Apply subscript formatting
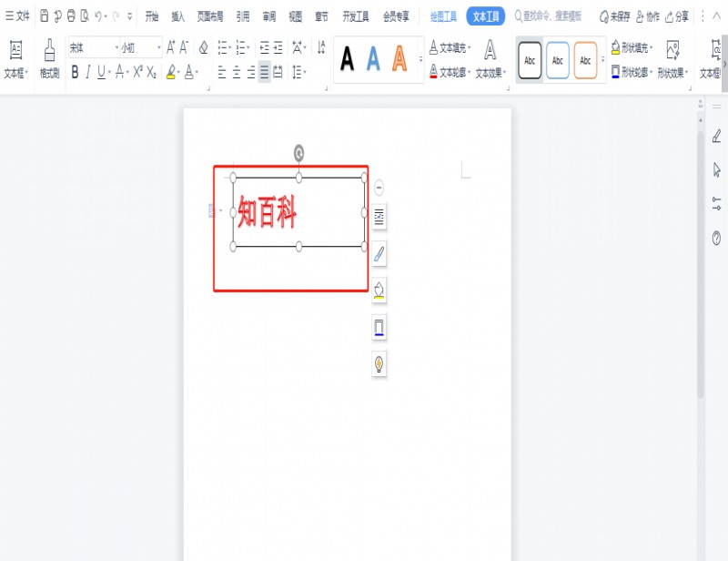Image resolution: width=728 pixels, height=561 pixels. click(151, 72)
